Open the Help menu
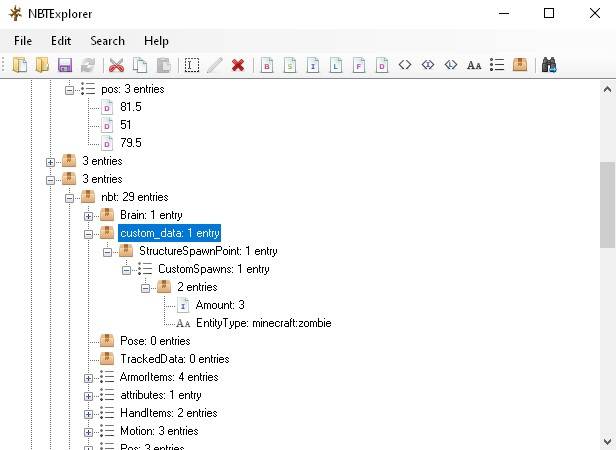Image resolution: width=616 pixels, height=450 pixels. tap(156, 41)
